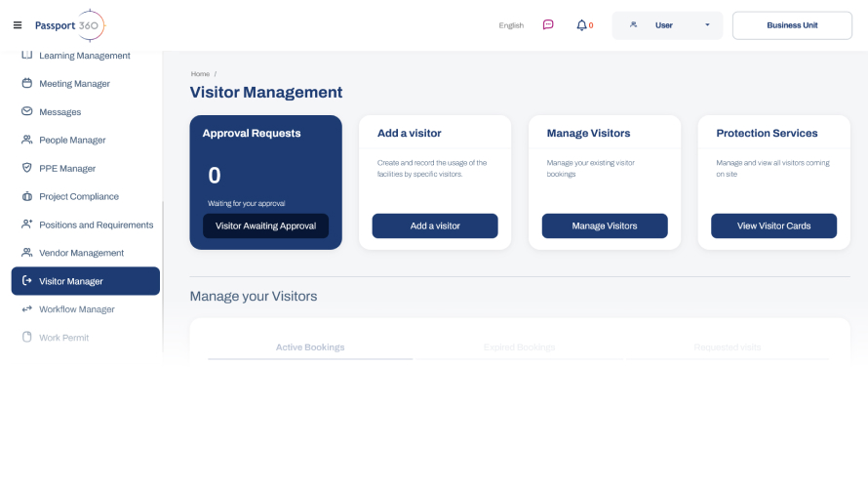This screenshot has width=868, height=488.
Task: Click the user avatar icon
Action: tap(633, 24)
